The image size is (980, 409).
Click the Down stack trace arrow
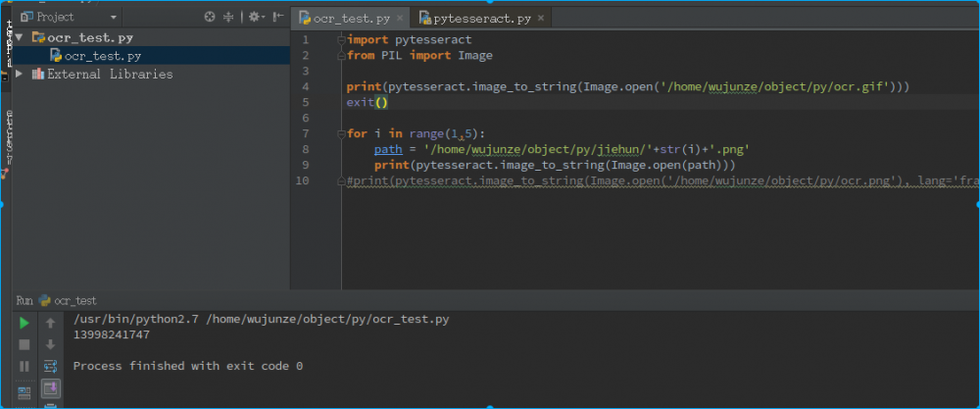(x=50, y=344)
